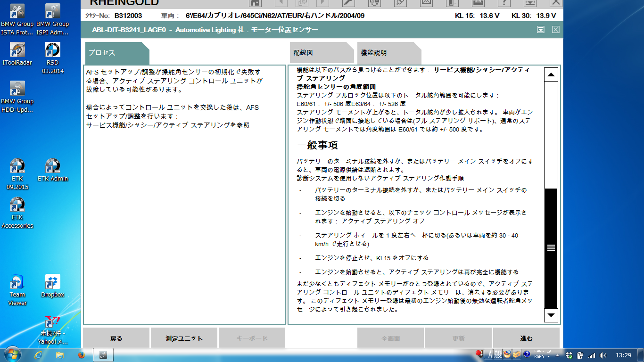Open the language bar options arrow
The image size is (644, 362).
click(548, 357)
